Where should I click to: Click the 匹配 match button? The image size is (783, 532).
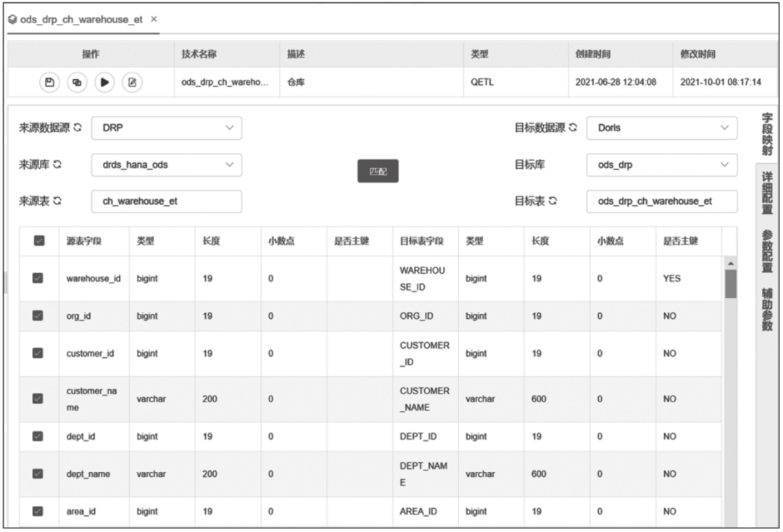378,171
